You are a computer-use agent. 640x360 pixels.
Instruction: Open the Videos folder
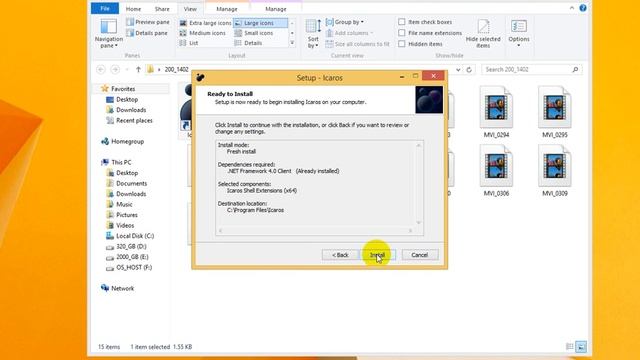tap(125, 225)
